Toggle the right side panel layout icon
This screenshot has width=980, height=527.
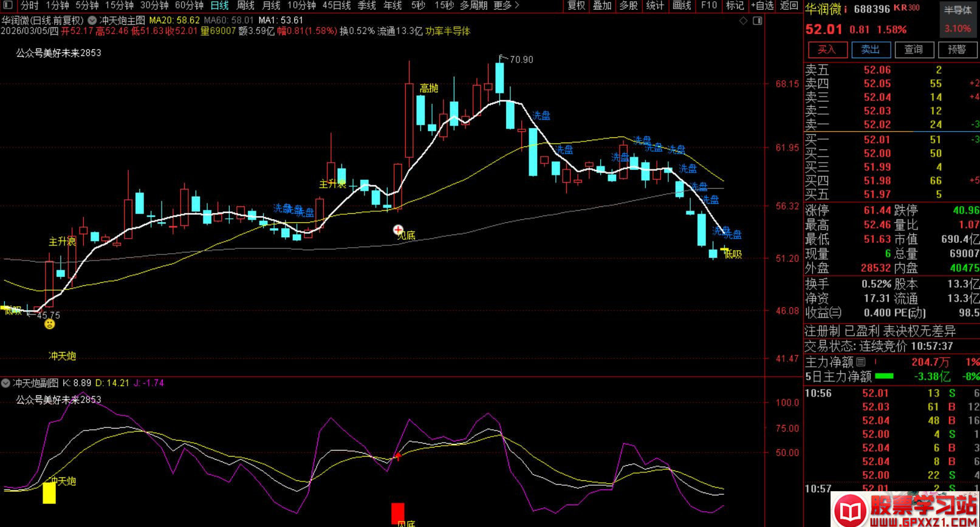coord(757,21)
